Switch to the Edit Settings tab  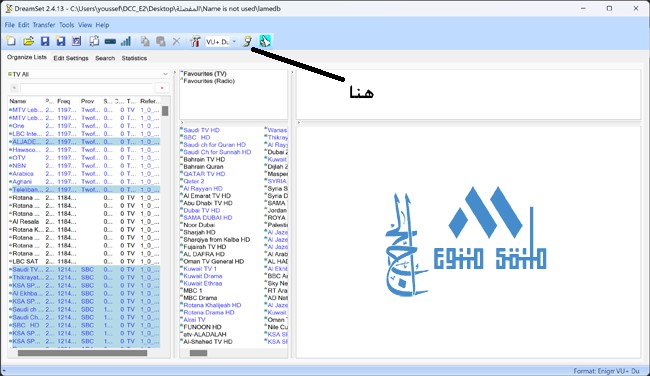click(x=71, y=58)
